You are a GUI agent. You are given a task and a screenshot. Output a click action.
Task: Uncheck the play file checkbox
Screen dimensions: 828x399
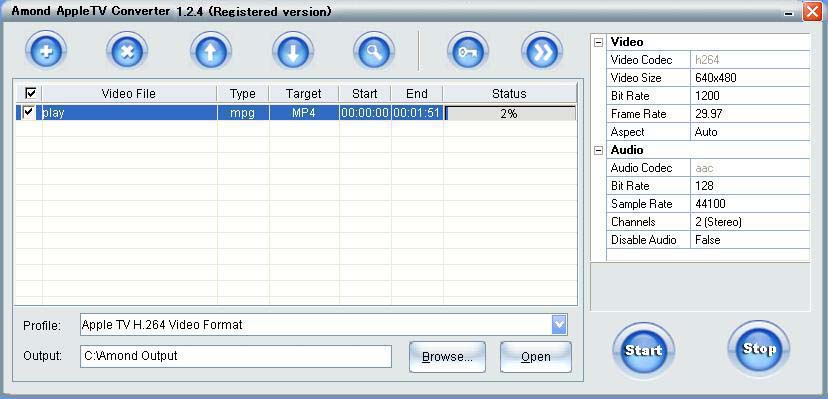[29, 112]
